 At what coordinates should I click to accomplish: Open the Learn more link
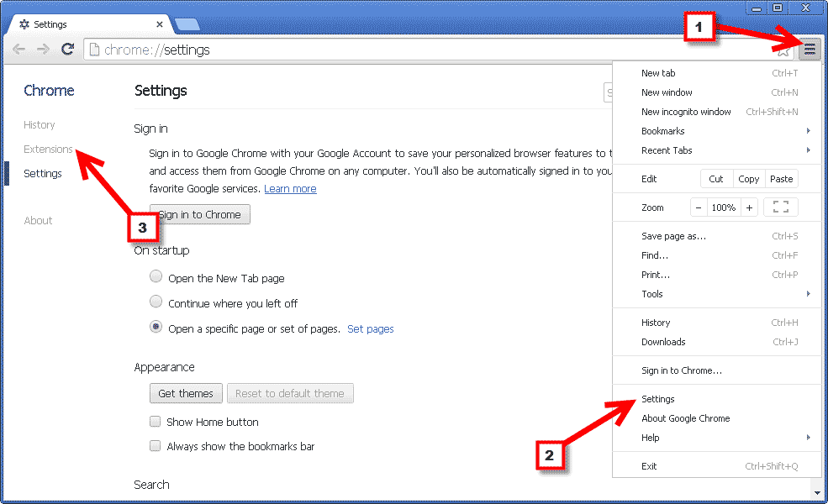(291, 188)
